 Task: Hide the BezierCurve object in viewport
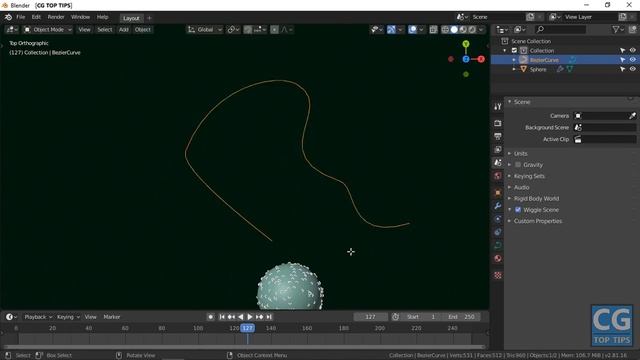tap(632, 60)
